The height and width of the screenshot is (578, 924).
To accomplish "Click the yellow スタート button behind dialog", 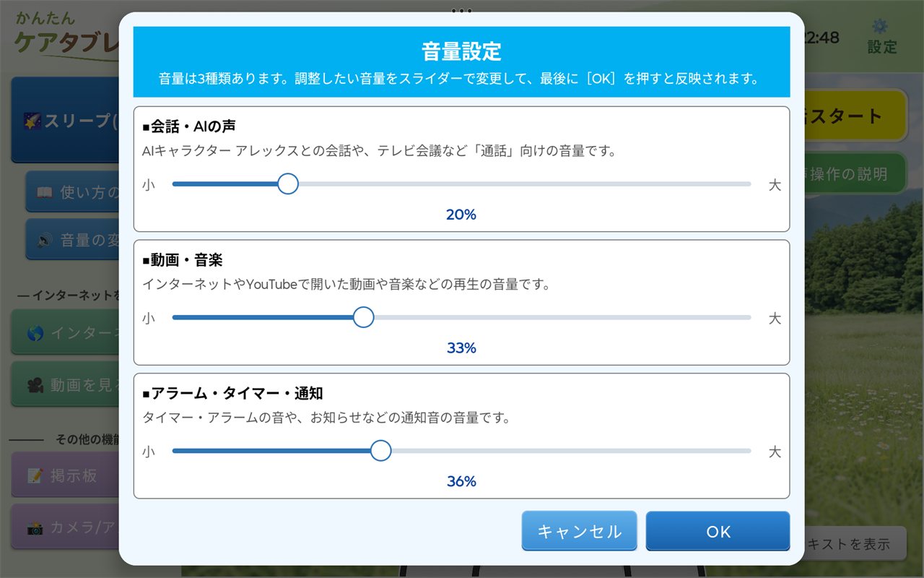I will click(x=855, y=116).
